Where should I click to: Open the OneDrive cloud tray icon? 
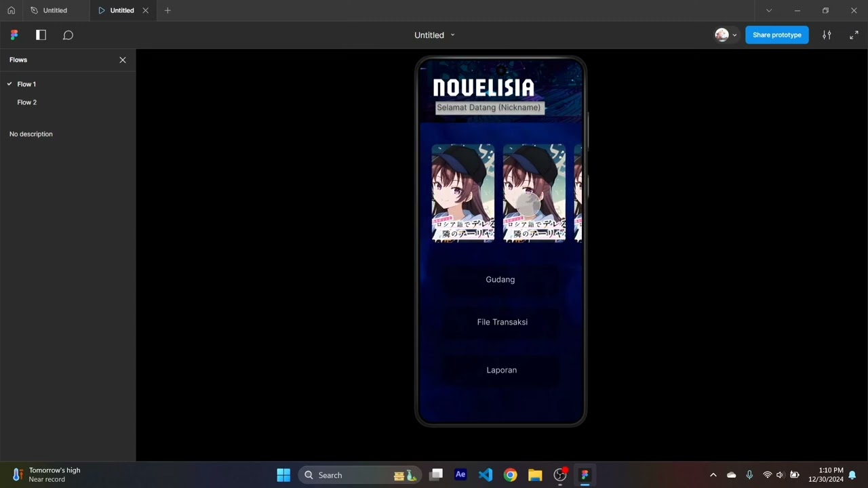pyautogui.click(x=731, y=475)
